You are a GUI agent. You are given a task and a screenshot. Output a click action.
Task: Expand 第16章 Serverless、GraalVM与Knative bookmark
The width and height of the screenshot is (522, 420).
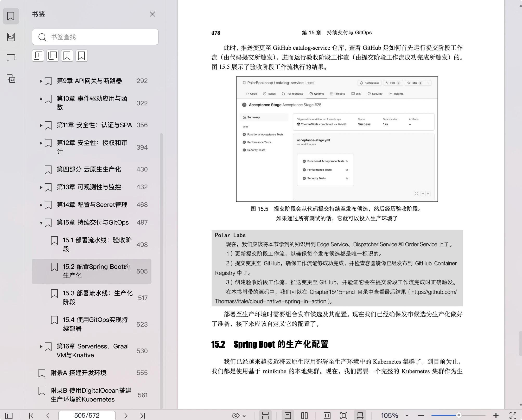tap(41, 347)
